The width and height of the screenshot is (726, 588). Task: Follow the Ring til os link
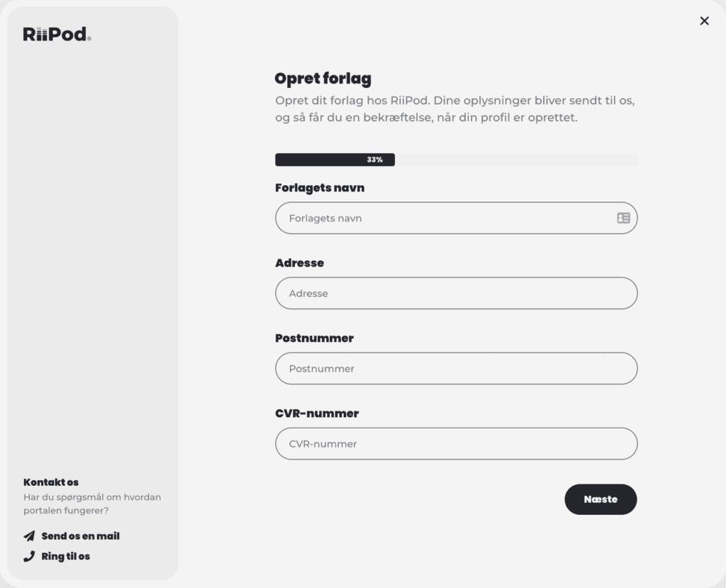[66, 556]
